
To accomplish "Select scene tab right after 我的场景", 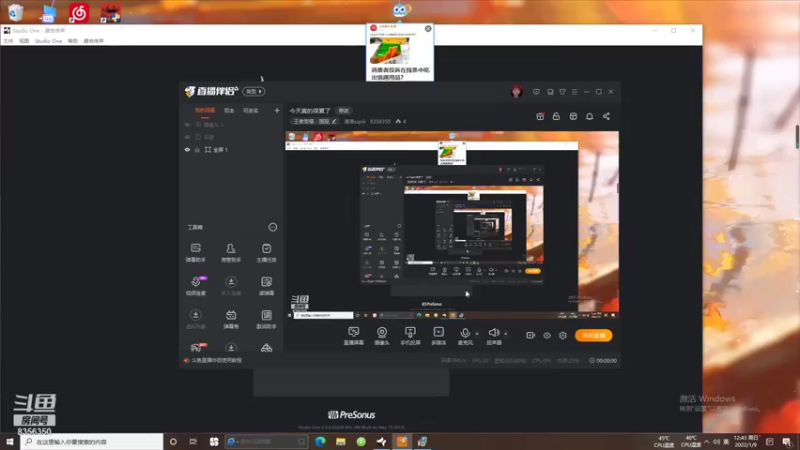I will (x=229, y=110).
